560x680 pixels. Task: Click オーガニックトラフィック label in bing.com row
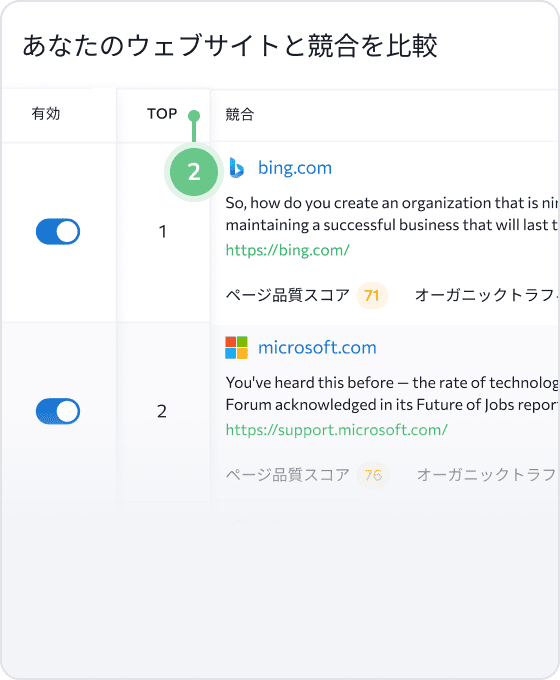[487, 295]
